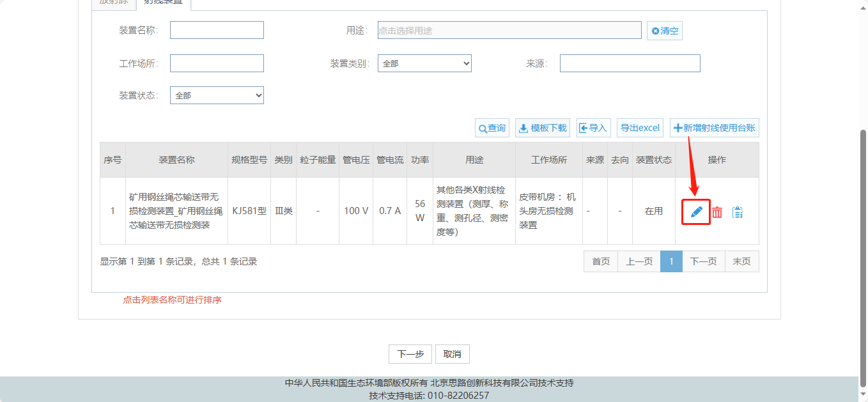Click the 装置名称 text input field
This screenshot has height=402, width=868.
217,30
